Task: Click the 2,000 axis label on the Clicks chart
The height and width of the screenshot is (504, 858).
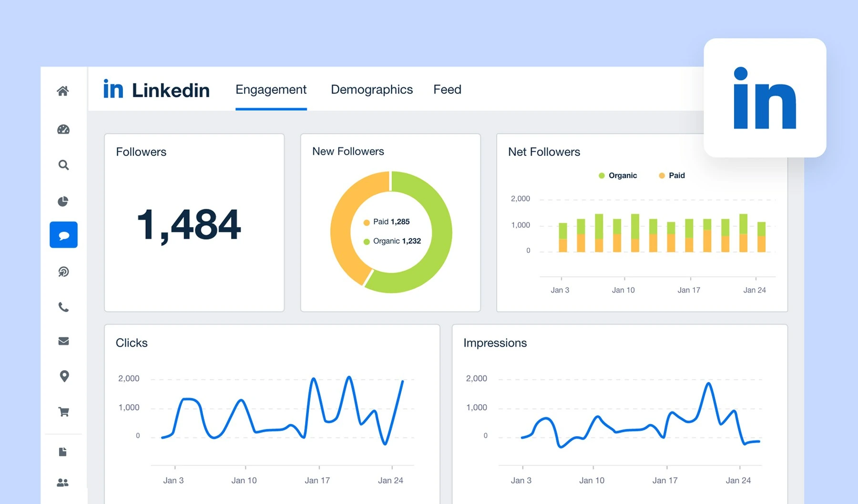Action: point(129,379)
